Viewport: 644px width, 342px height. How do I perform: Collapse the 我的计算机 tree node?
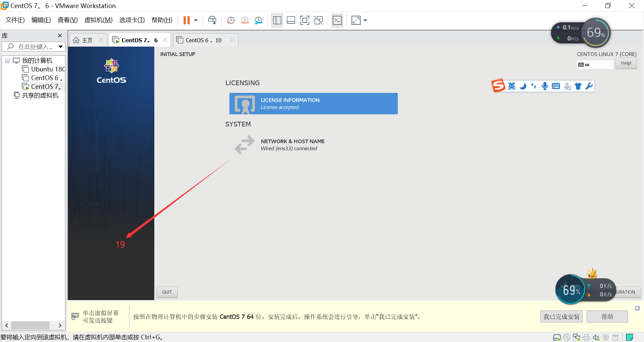pos(7,61)
